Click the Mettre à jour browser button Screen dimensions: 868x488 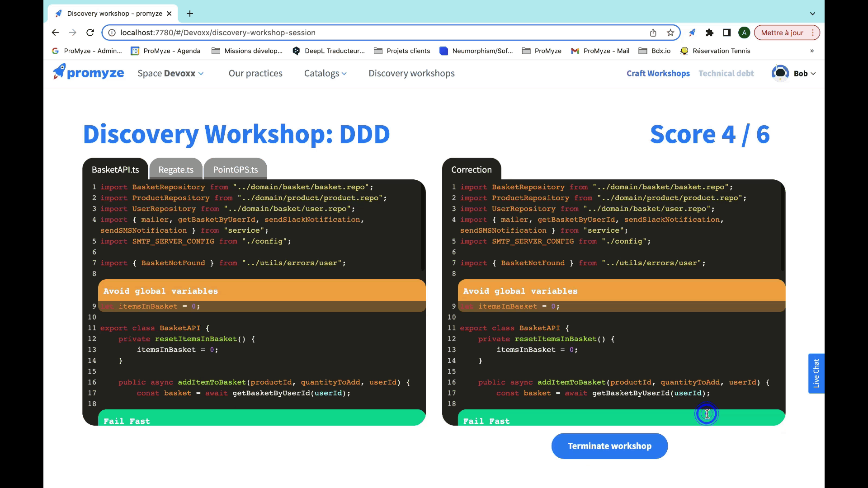[x=783, y=33]
